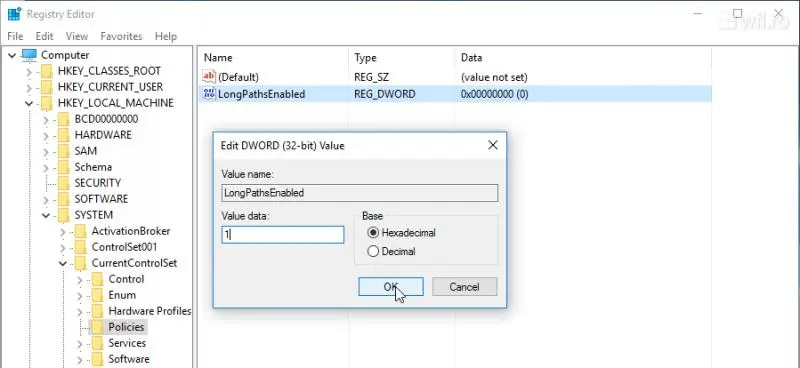Click the CurrentControlSet folder icon
Viewport: 800px width, 368px height.
tap(80, 263)
